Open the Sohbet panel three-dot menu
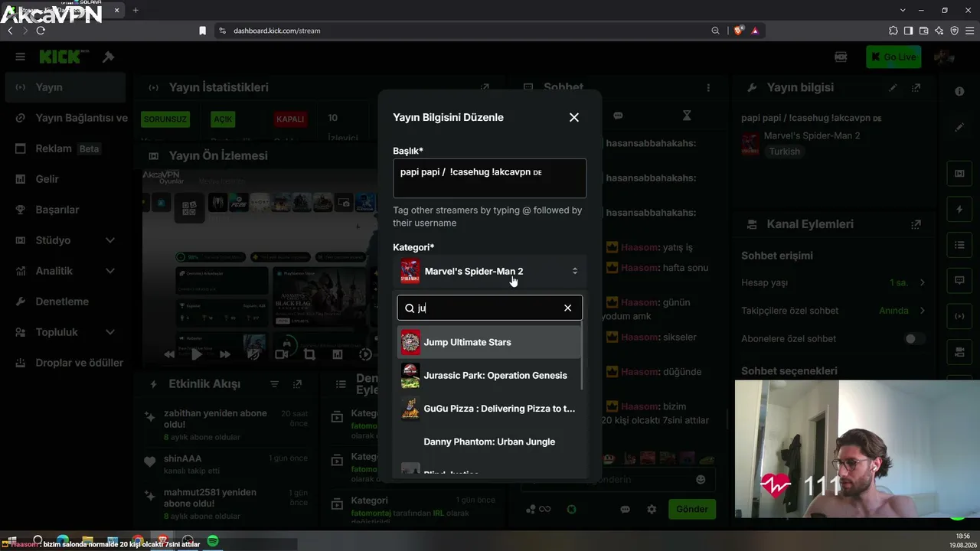 pos(708,88)
